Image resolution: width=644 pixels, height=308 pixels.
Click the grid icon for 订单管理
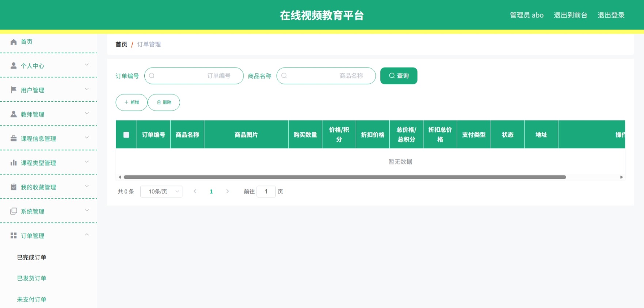(x=14, y=235)
